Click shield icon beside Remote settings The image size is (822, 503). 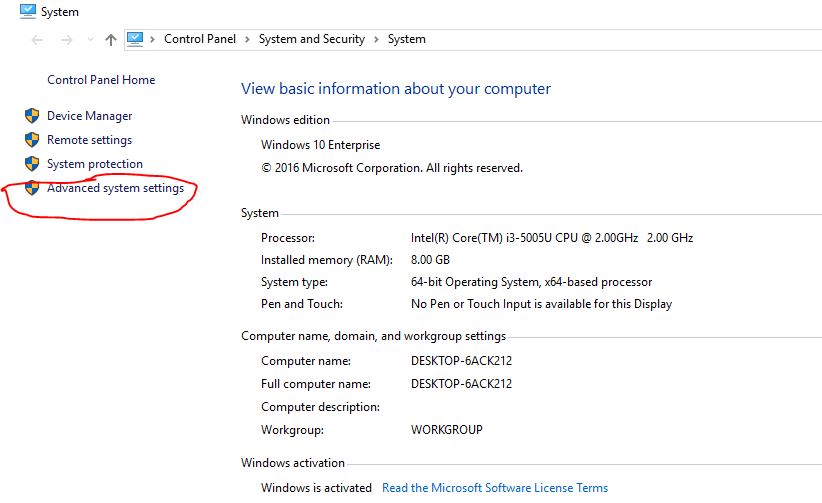[32, 140]
